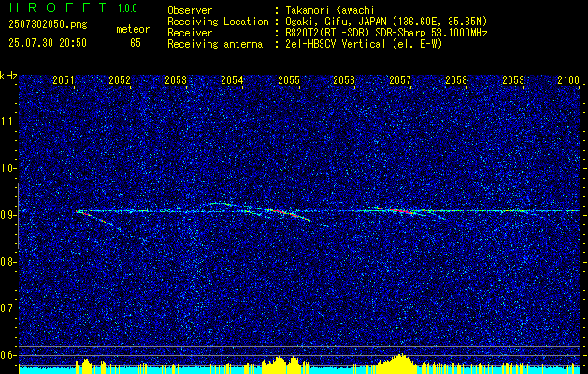Viewport: 588px width, 374px height.
Task: Click the observer name Takanori Kawachi
Action: 328,10
